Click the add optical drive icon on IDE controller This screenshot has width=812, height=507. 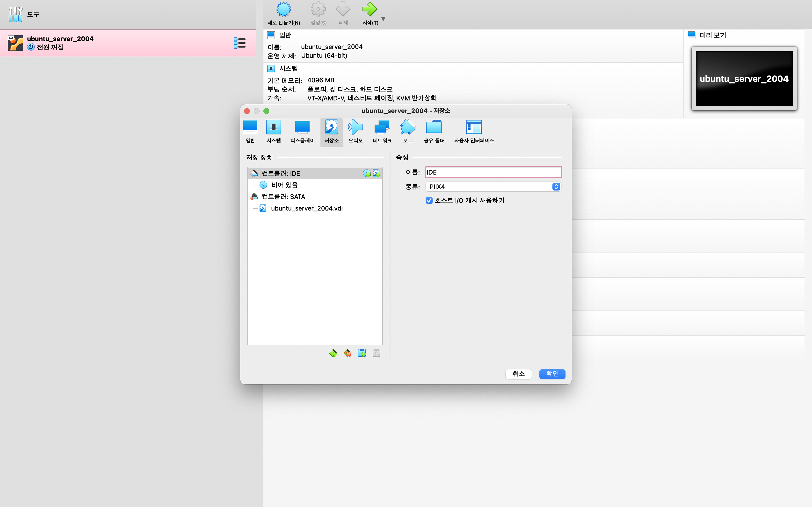[367, 173]
